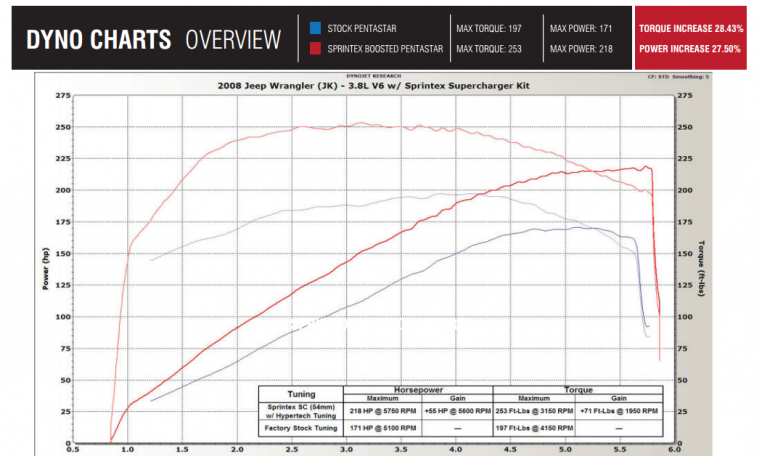Click the Tuning column header in table

click(x=301, y=394)
